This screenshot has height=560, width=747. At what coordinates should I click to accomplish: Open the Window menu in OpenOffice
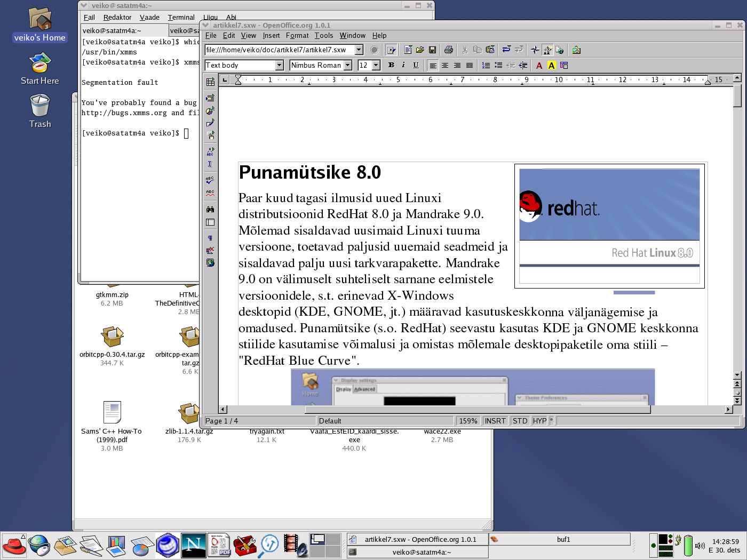(353, 35)
